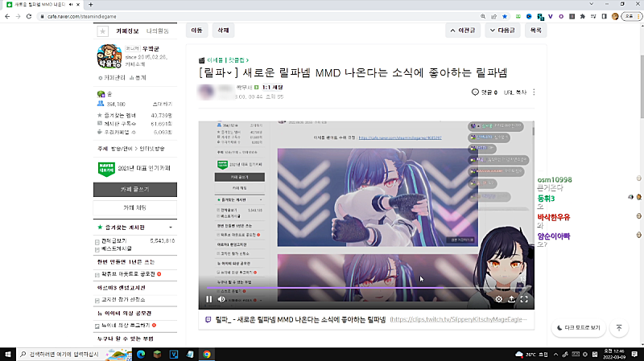Click the share page icon in address bar
Viewport: 644px width, 361px height.
tap(493, 16)
